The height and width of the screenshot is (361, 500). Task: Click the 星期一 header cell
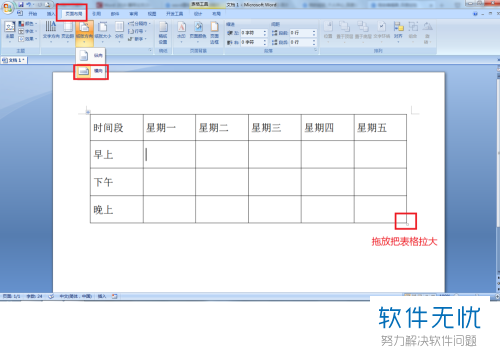(169, 128)
